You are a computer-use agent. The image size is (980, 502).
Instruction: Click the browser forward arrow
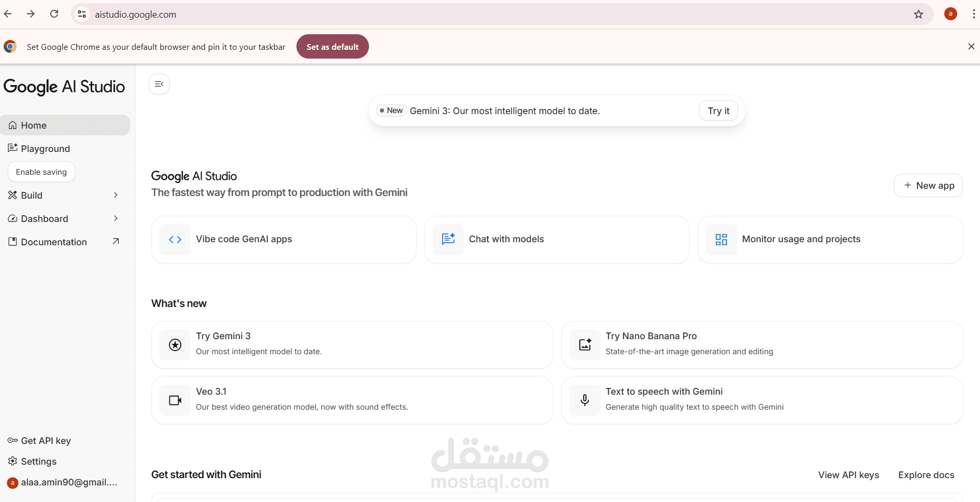(x=31, y=14)
